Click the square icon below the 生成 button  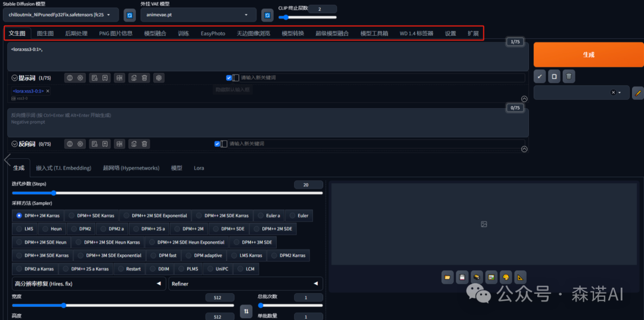(554, 76)
